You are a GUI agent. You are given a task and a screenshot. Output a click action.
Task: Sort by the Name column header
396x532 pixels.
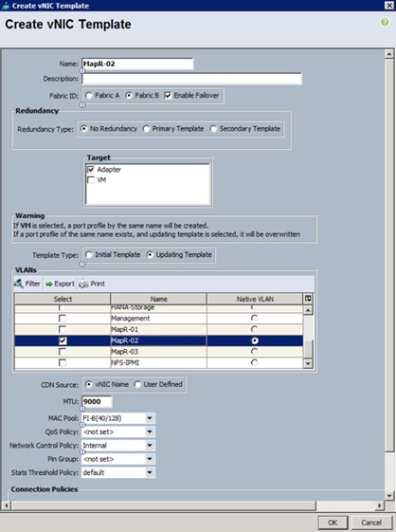[158, 299]
